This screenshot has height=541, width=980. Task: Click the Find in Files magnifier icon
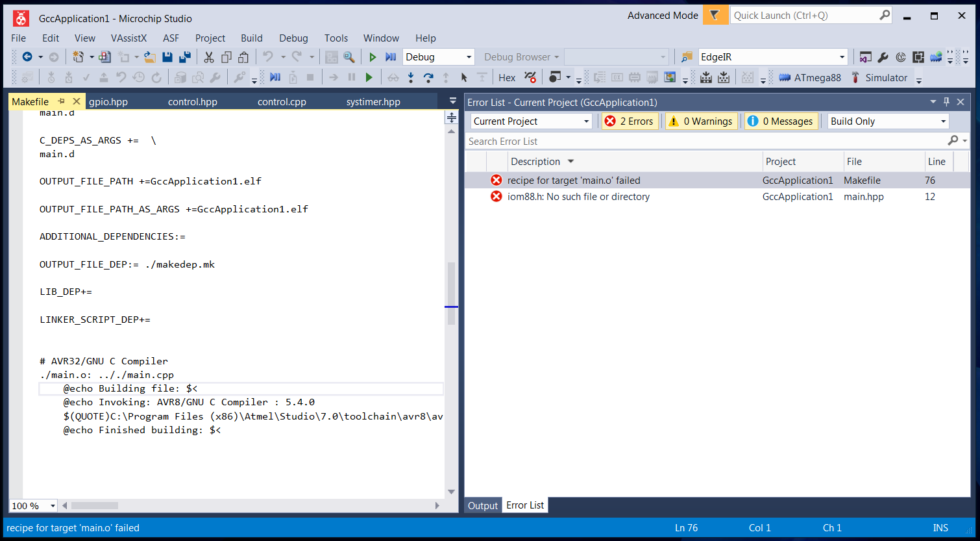point(349,57)
